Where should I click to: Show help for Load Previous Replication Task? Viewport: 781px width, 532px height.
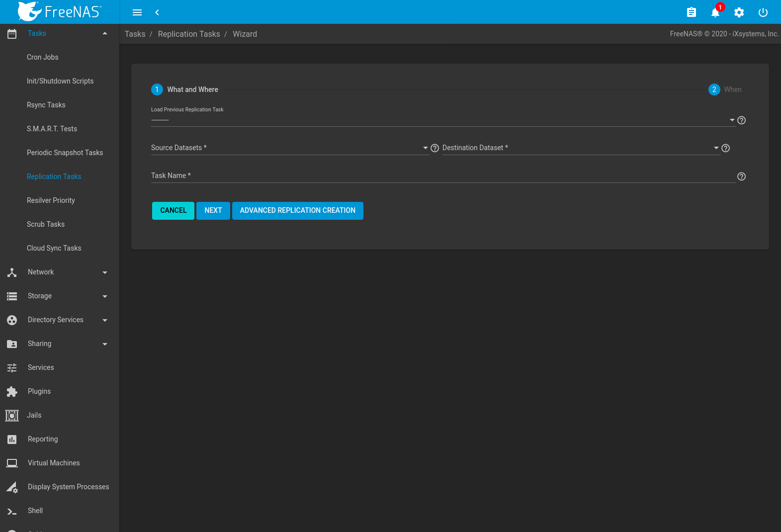pos(741,120)
